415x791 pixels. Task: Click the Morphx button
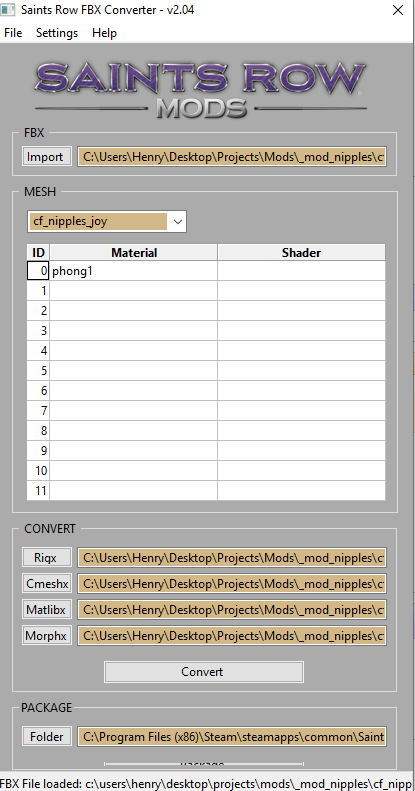47,636
